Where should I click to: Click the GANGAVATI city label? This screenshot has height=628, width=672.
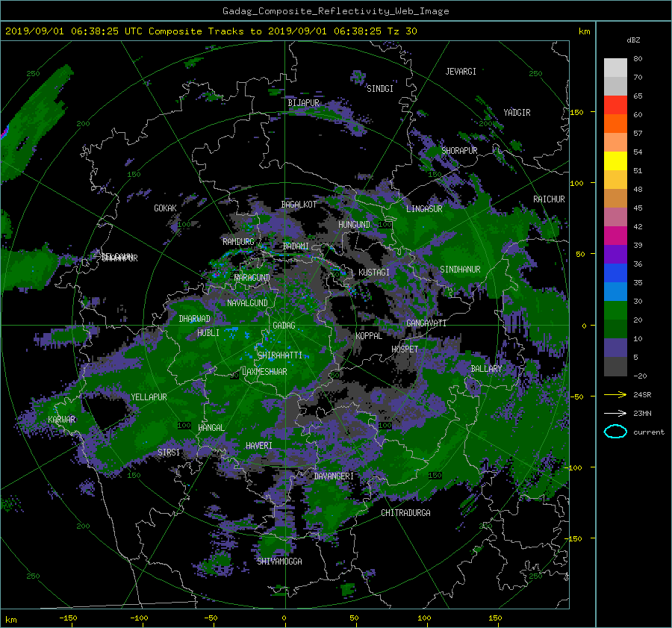(426, 323)
